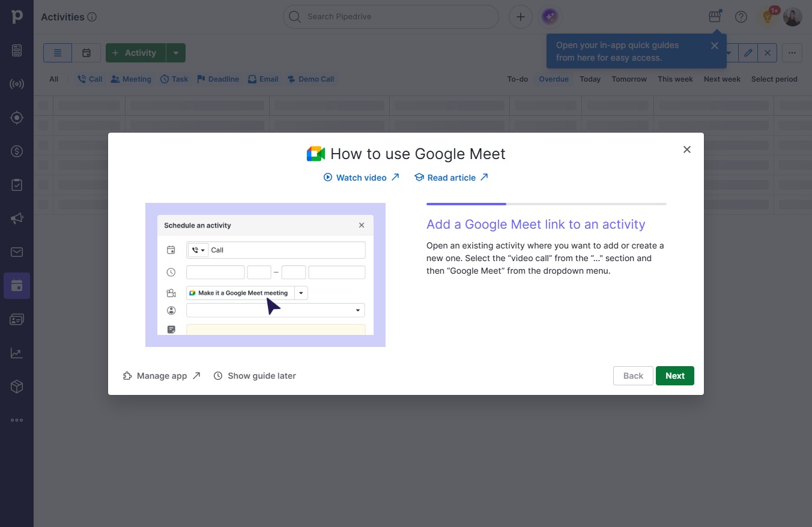Show activities for This week
Image resolution: width=812 pixels, height=527 pixels.
click(675, 79)
